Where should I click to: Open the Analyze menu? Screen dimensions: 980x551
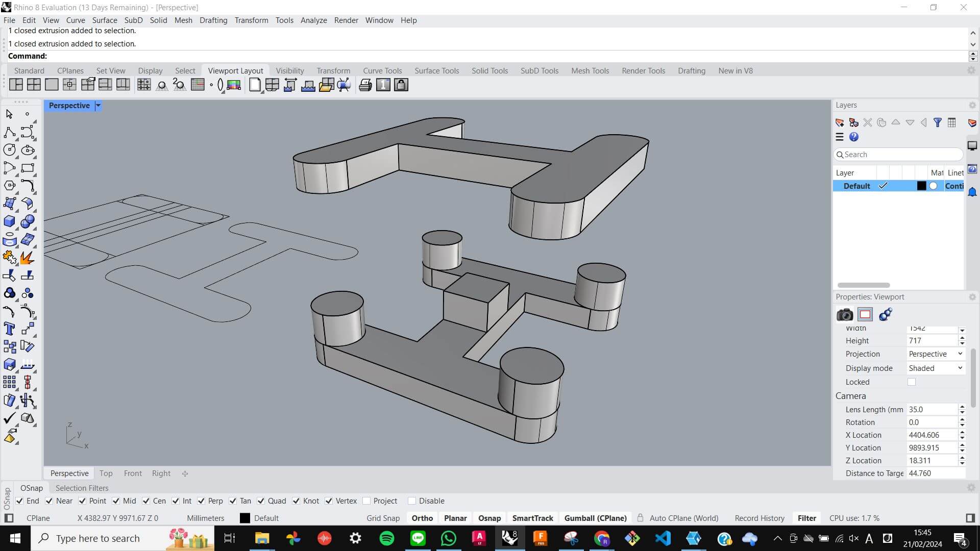click(313, 20)
